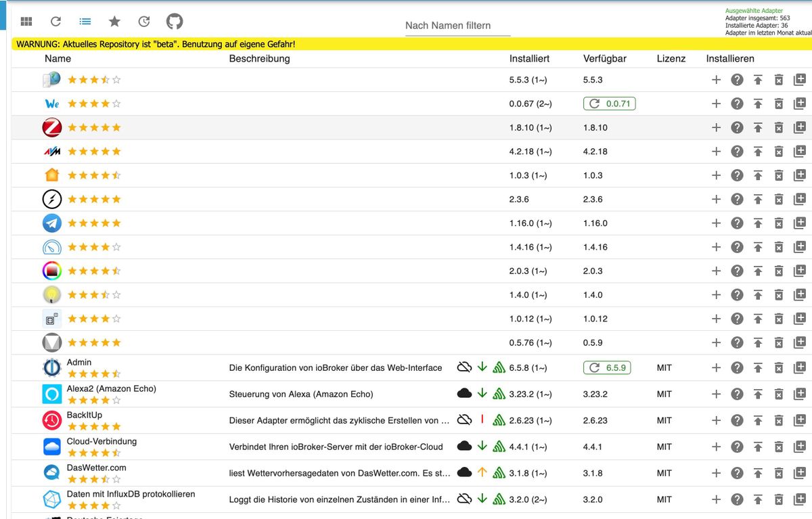
Task: Switch to tile view with the grid icon
Action: (26, 22)
